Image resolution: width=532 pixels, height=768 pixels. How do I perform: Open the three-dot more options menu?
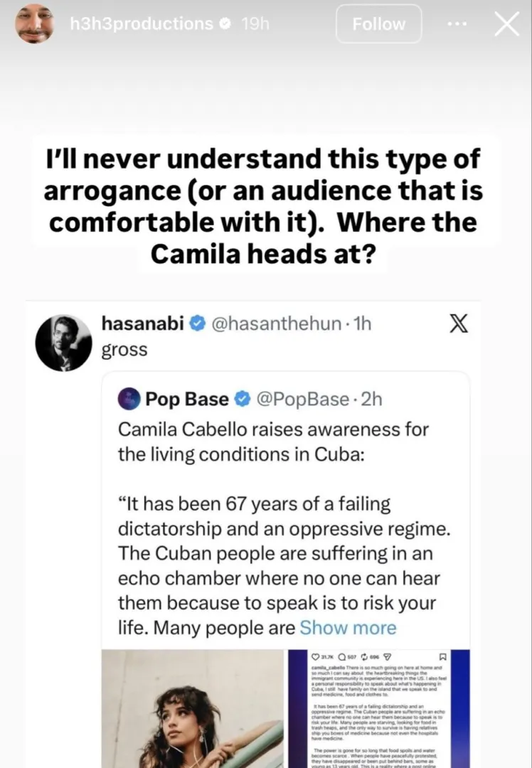pos(457,24)
